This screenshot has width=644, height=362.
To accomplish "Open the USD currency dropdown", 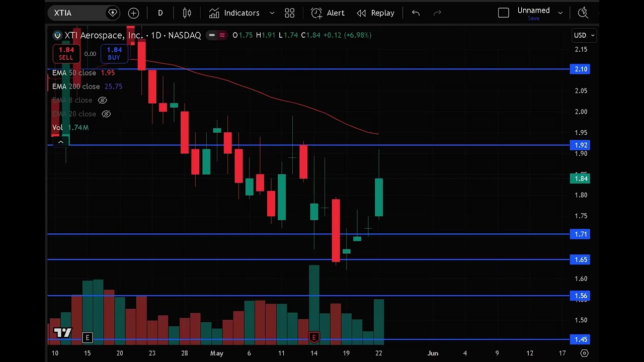I will (x=584, y=35).
